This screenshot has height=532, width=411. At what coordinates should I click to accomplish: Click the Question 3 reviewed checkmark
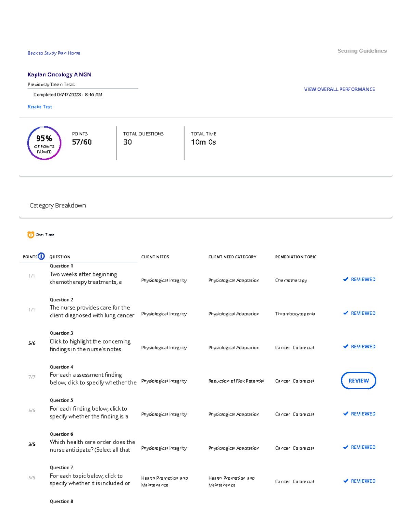[346, 347]
